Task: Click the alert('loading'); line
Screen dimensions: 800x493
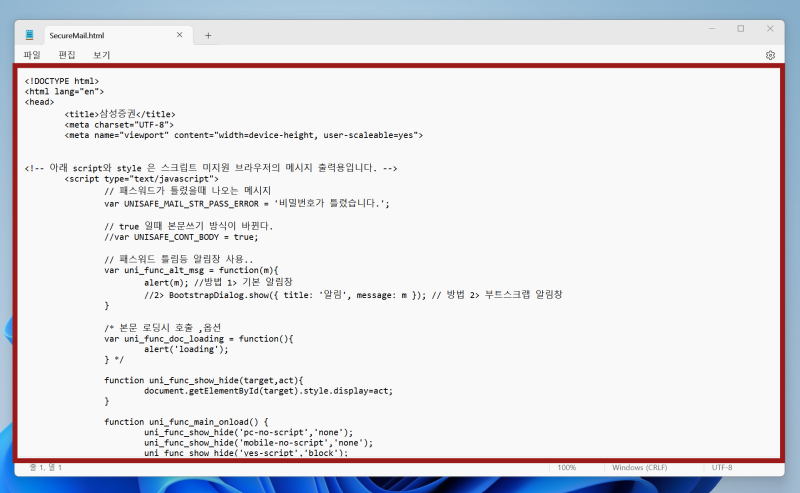Action: pyautogui.click(x=186, y=350)
